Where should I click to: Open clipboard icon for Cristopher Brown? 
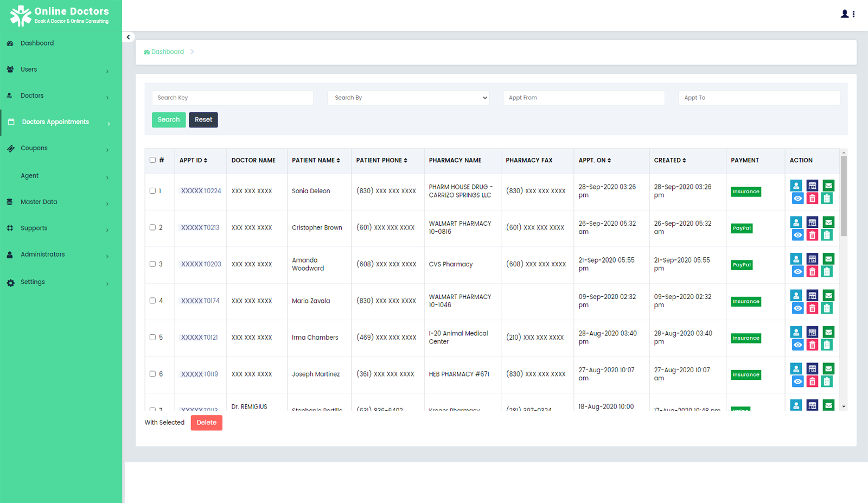click(827, 235)
